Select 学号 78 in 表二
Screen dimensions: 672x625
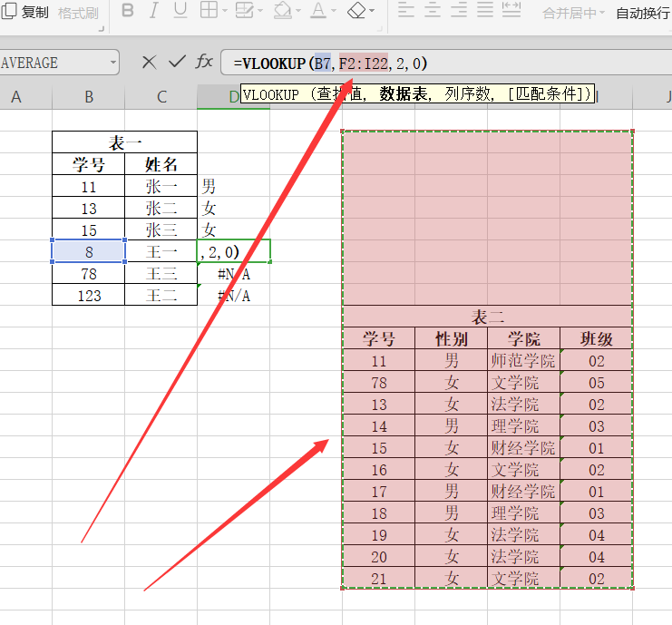tap(379, 383)
